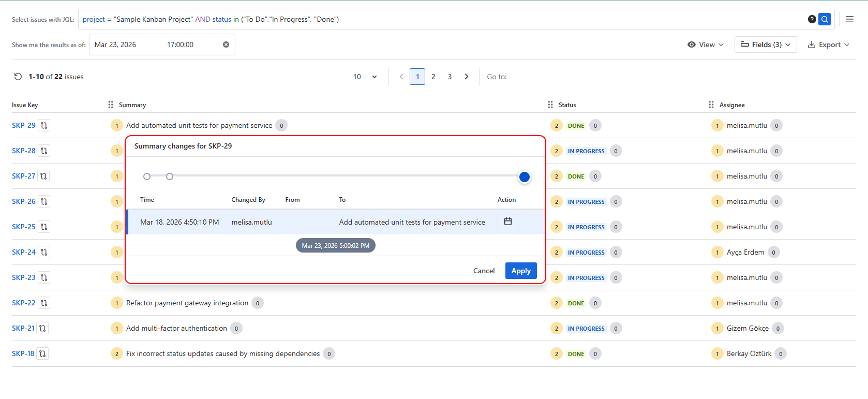Screen dimensions: 868x399
Task: Click the refresh issues icon
Action: pos(18,77)
